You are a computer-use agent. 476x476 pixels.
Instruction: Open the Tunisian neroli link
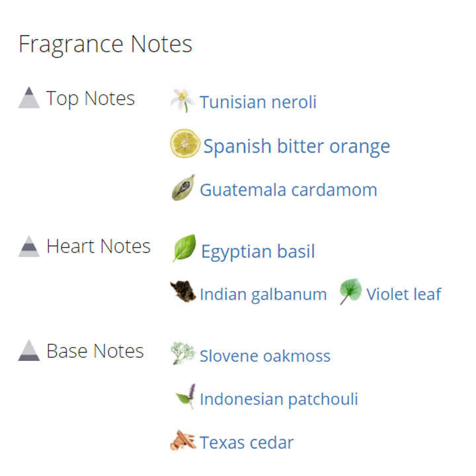pyautogui.click(x=258, y=102)
